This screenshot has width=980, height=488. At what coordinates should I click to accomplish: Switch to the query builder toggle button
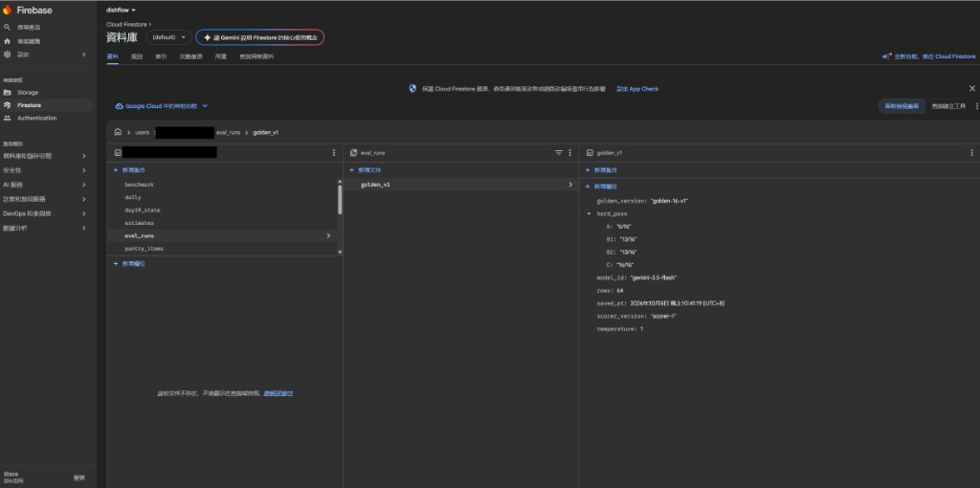click(x=948, y=106)
